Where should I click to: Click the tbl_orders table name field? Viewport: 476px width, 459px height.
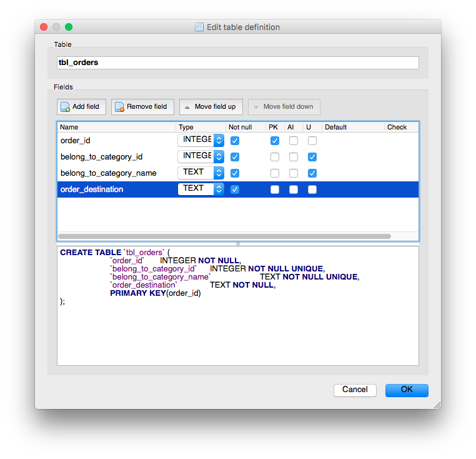tap(237, 63)
